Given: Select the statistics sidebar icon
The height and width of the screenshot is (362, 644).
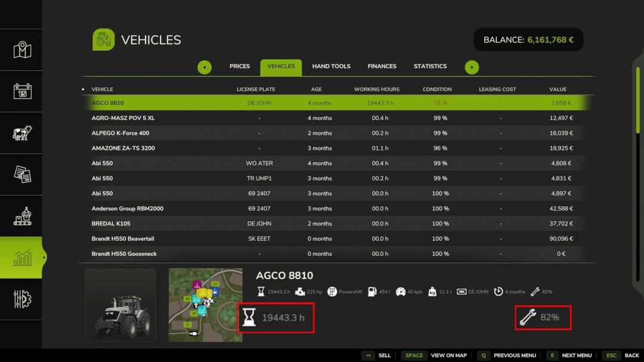Looking at the screenshot, I should [x=21, y=258].
